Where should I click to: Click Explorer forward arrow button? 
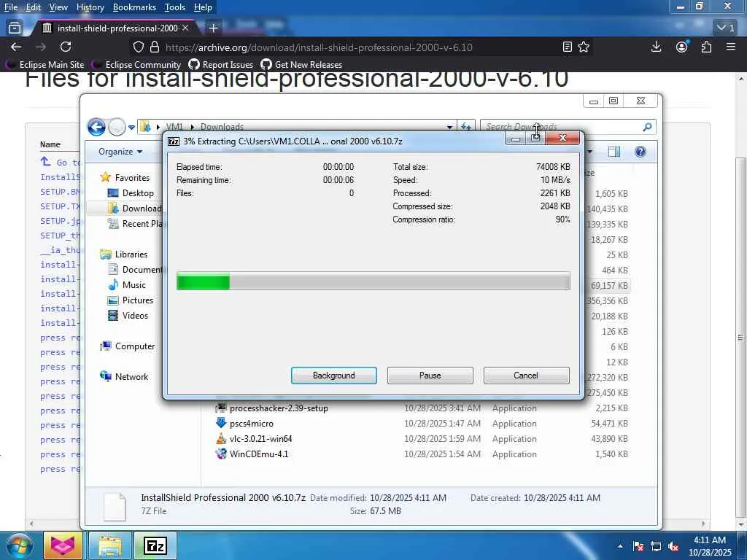coord(116,127)
